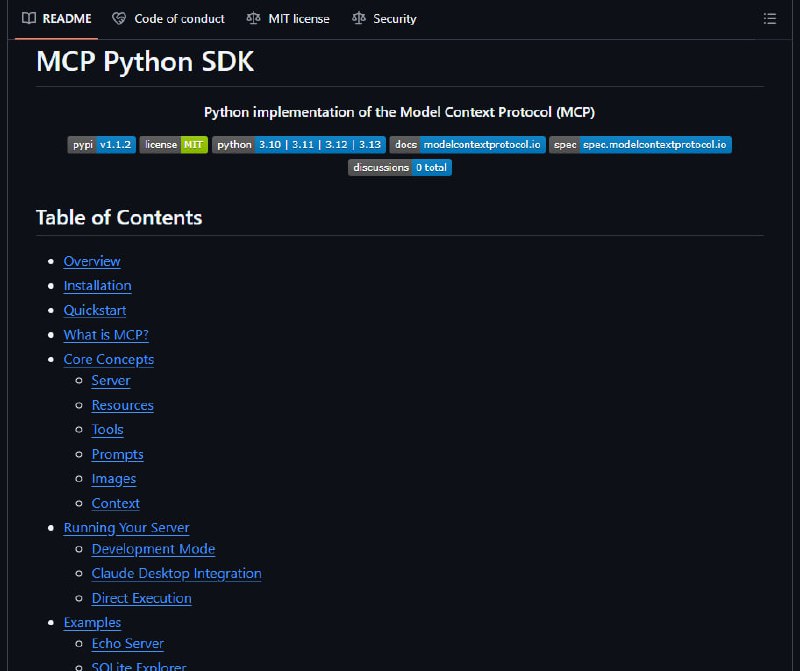Screen dimensions: 800x671
Task: Open the outline list icon at top right
Action: point(769,19)
